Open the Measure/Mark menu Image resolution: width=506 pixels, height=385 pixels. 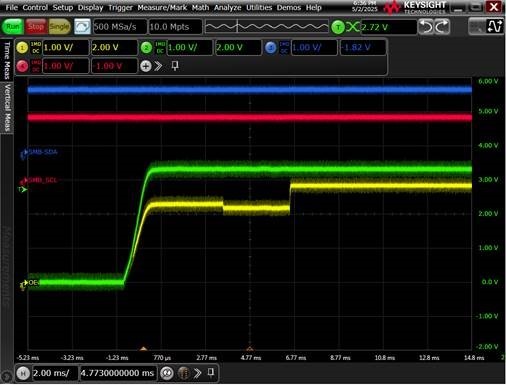(x=162, y=8)
